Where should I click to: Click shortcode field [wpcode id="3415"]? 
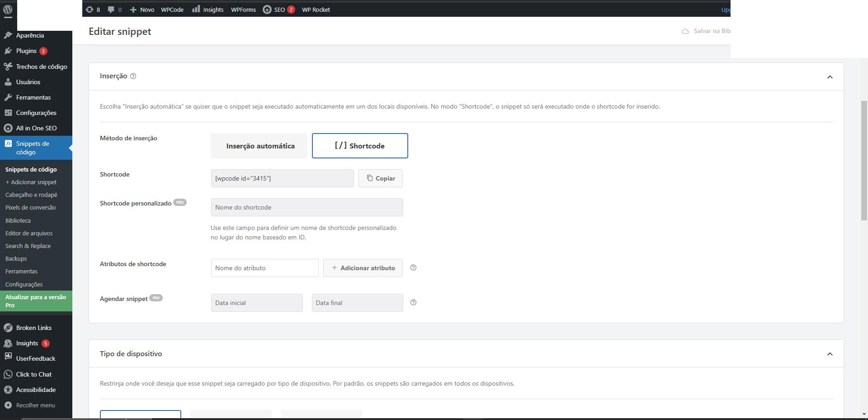[282, 178]
